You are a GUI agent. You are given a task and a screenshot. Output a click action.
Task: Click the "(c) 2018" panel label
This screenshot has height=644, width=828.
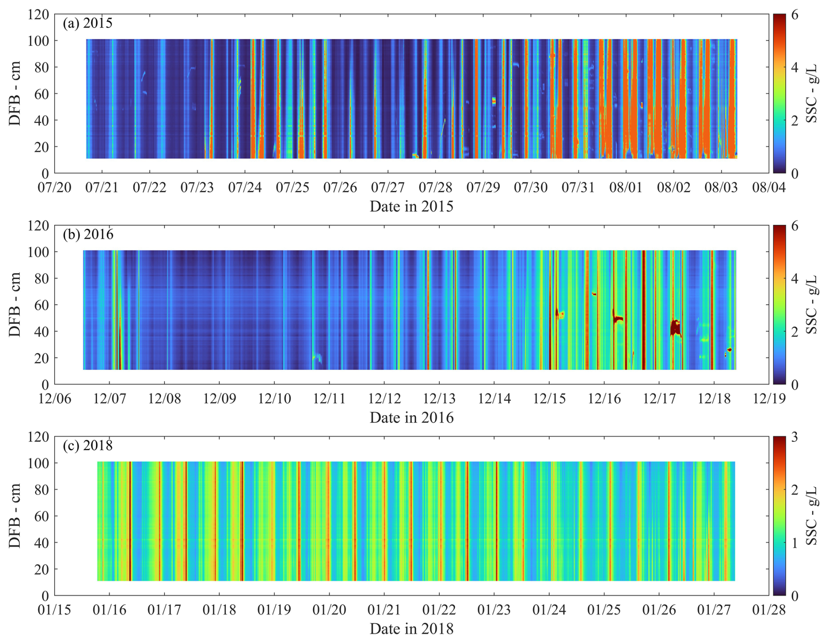[x=88, y=445]
